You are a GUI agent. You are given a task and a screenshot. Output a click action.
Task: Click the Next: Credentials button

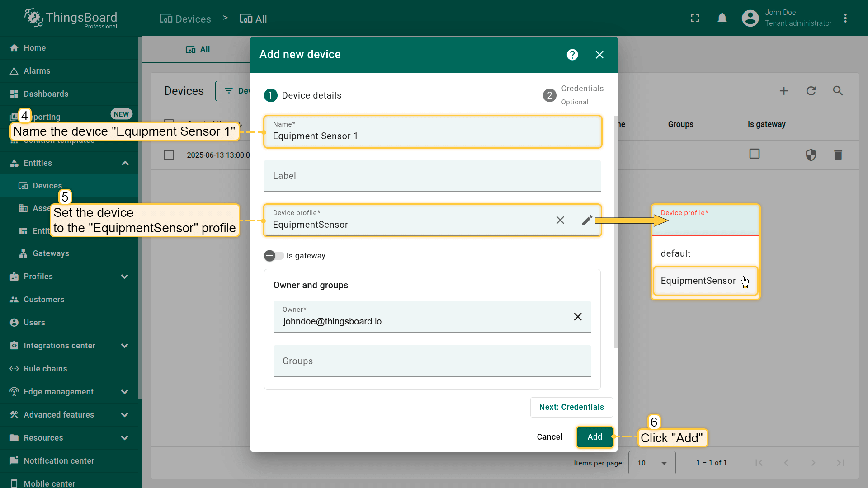point(571,407)
